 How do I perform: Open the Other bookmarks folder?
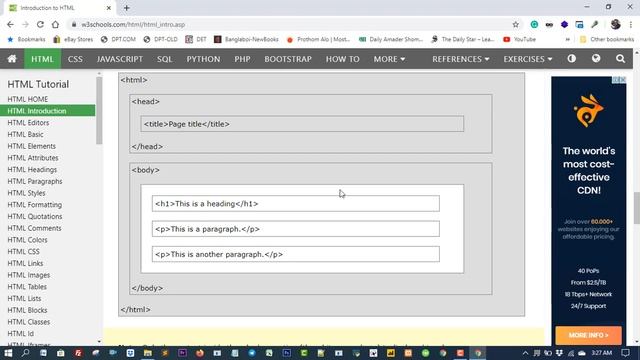click(607, 39)
